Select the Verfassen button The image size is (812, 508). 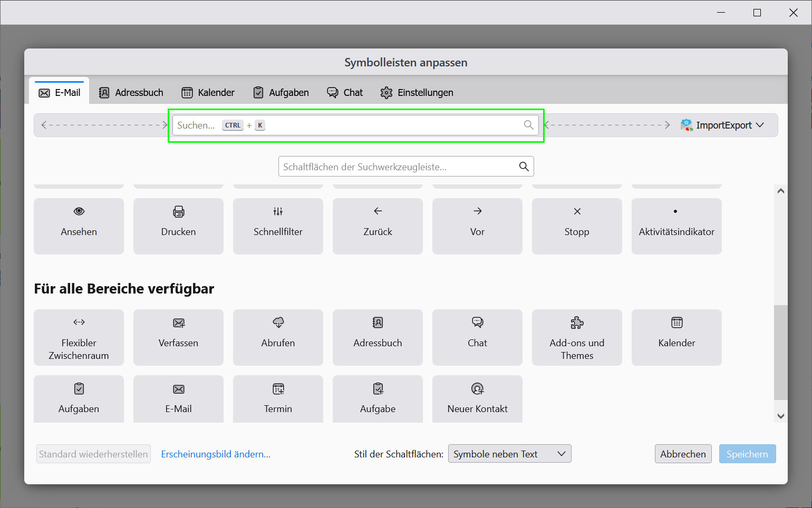tap(178, 337)
